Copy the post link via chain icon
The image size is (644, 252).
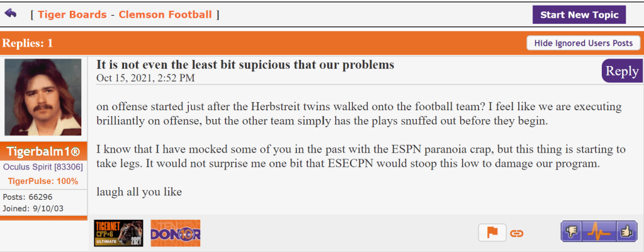517,233
